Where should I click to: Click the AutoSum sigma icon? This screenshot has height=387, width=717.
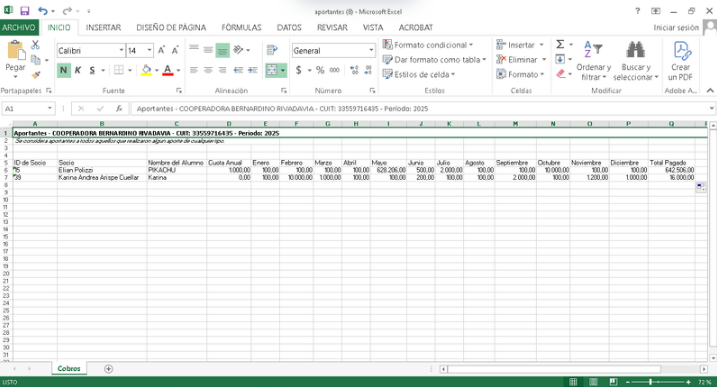click(x=560, y=44)
